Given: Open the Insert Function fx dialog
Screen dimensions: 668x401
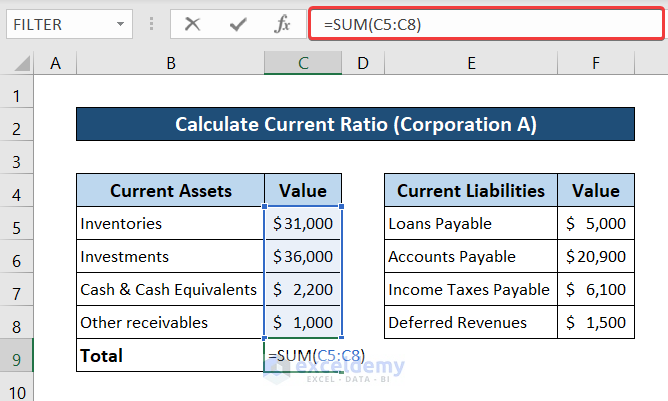Looking at the screenshot, I should (283, 24).
